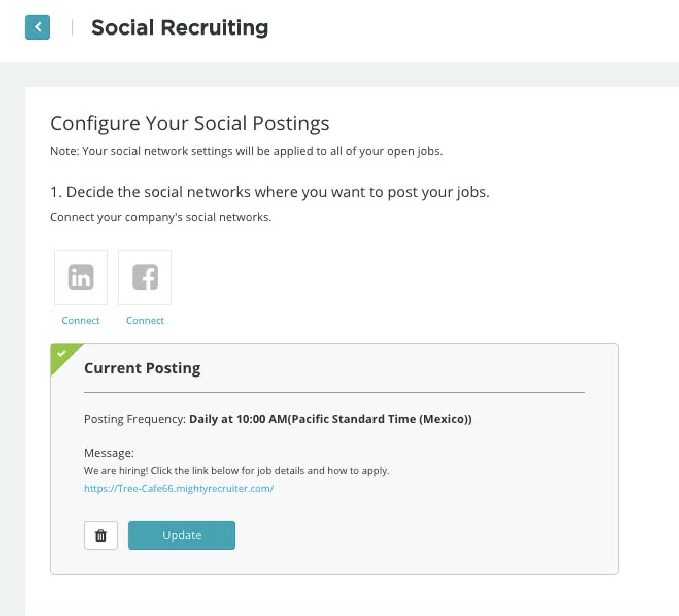
Task: Click Connect link under LinkedIn
Action: [x=81, y=320]
